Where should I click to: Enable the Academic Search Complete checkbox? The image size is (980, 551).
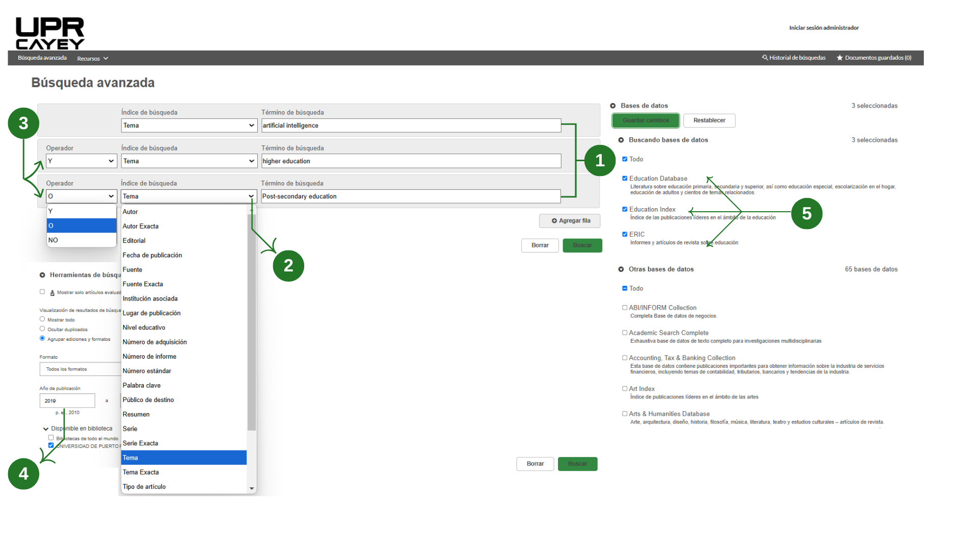point(625,333)
